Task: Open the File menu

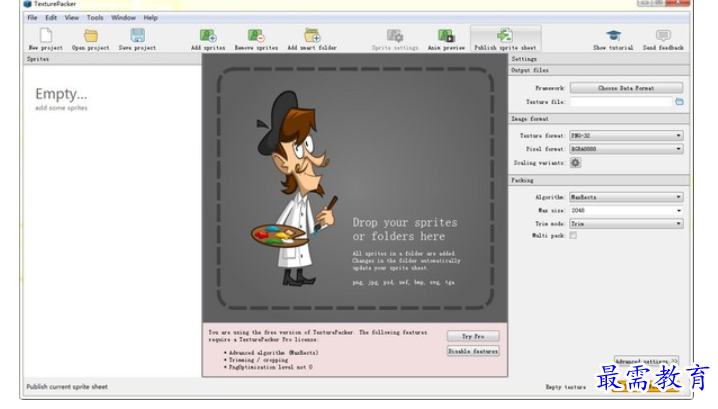Action: coord(33,17)
